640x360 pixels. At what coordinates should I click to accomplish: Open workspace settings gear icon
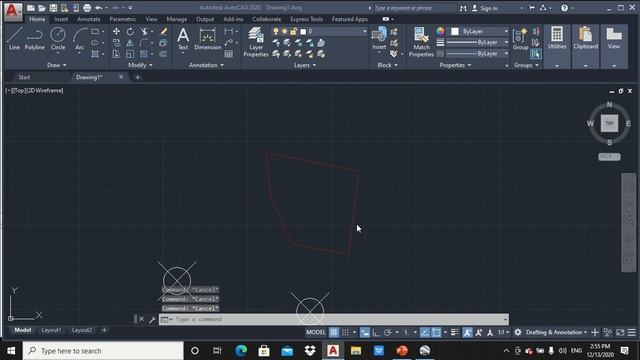(518, 332)
